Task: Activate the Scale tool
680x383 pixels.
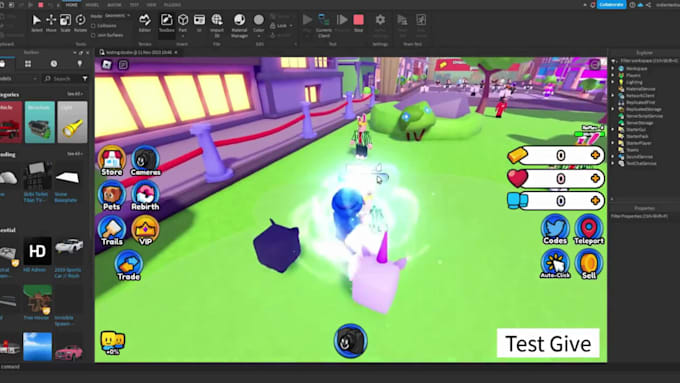Action: click(x=65, y=23)
